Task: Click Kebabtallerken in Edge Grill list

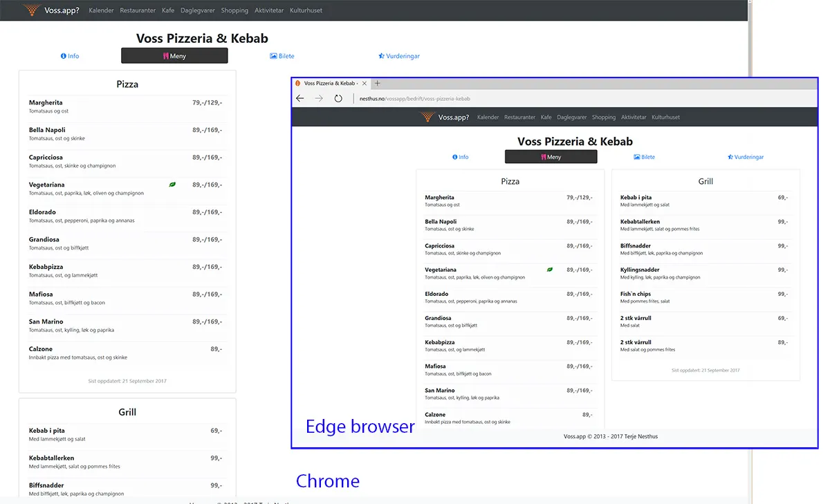Action: 640,222
